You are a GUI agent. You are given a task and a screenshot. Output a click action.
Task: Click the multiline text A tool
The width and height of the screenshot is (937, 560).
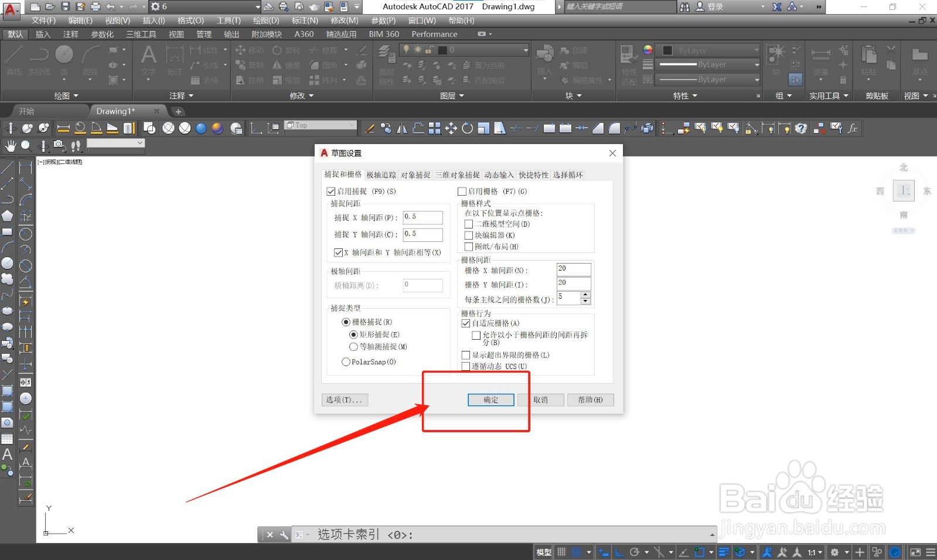(7, 454)
